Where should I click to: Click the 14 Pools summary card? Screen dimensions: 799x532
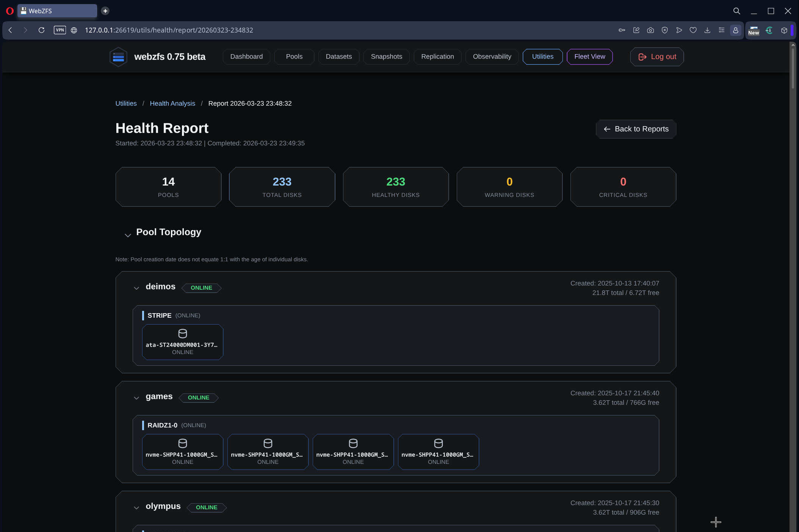point(168,187)
